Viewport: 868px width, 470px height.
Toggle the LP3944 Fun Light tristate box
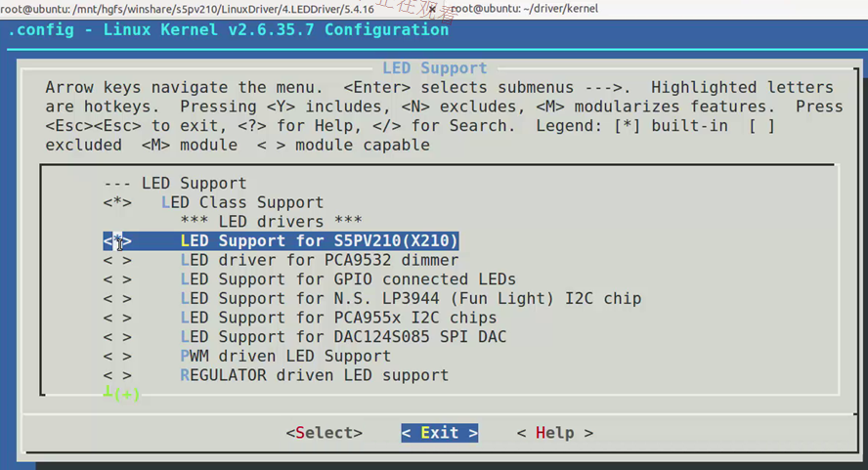tap(117, 299)
